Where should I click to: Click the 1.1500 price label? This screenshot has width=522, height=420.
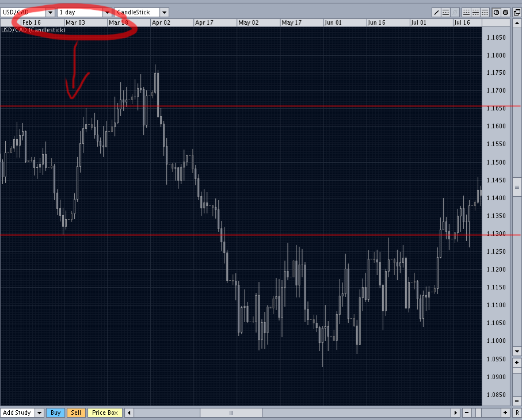pos(496,162)
